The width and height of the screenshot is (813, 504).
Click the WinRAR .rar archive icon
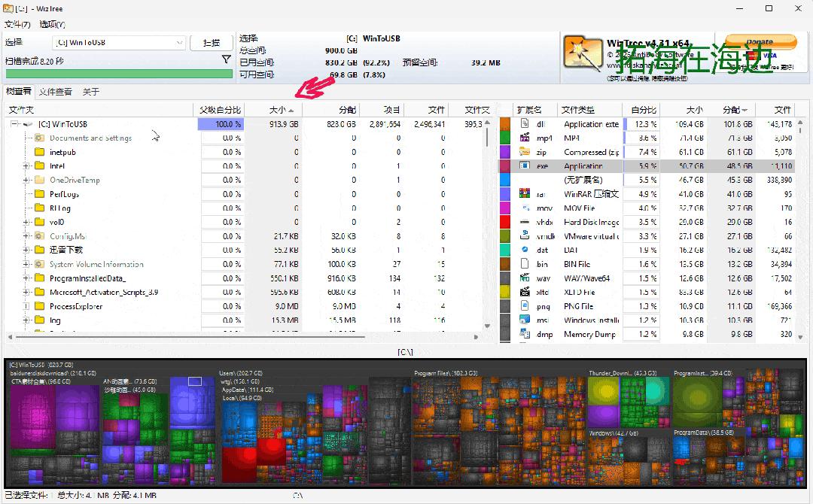(525, 193)
